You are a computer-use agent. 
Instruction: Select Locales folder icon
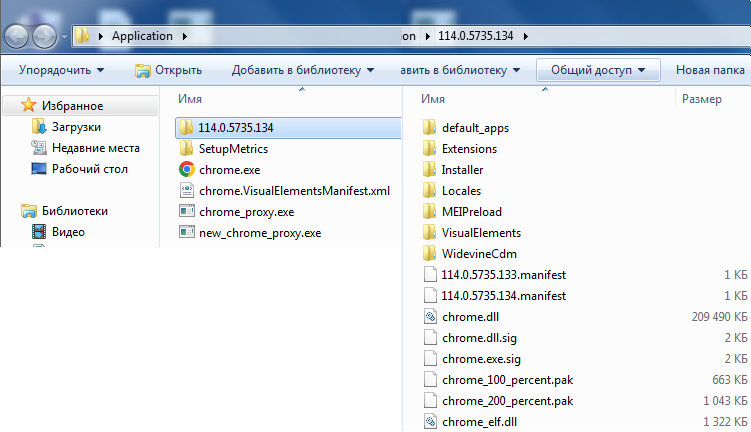(430, 191)
